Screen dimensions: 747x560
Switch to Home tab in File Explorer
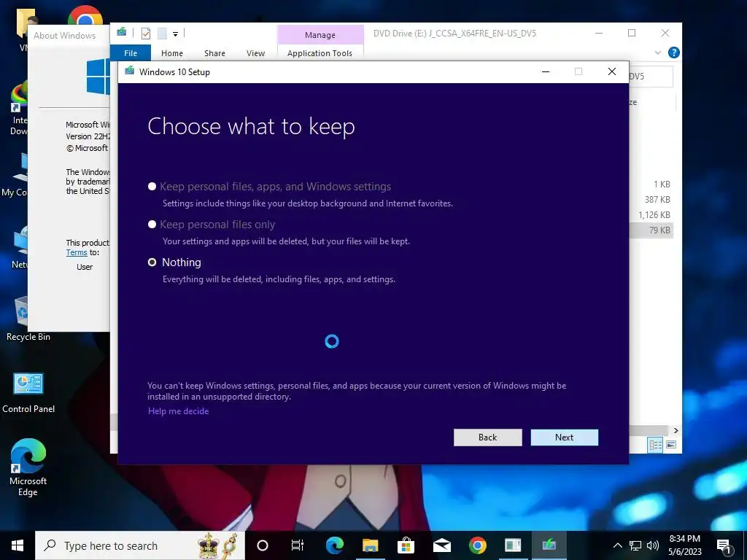172,52
